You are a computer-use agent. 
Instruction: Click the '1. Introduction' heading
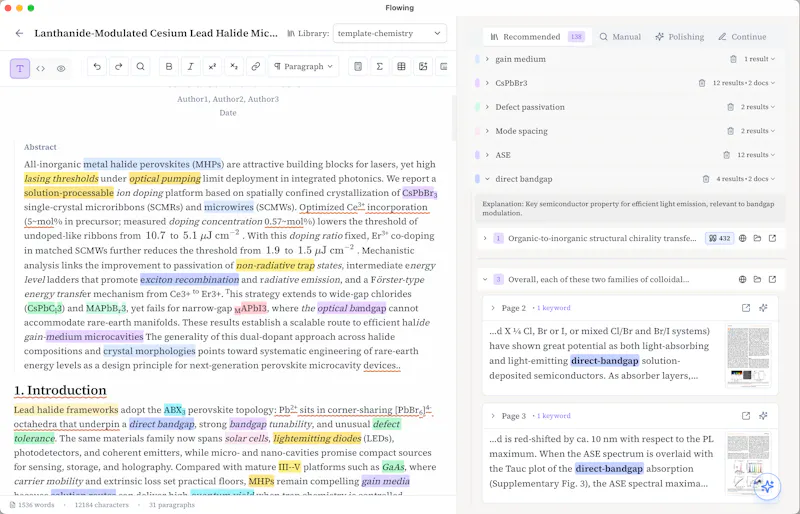[x=60, y=390]
